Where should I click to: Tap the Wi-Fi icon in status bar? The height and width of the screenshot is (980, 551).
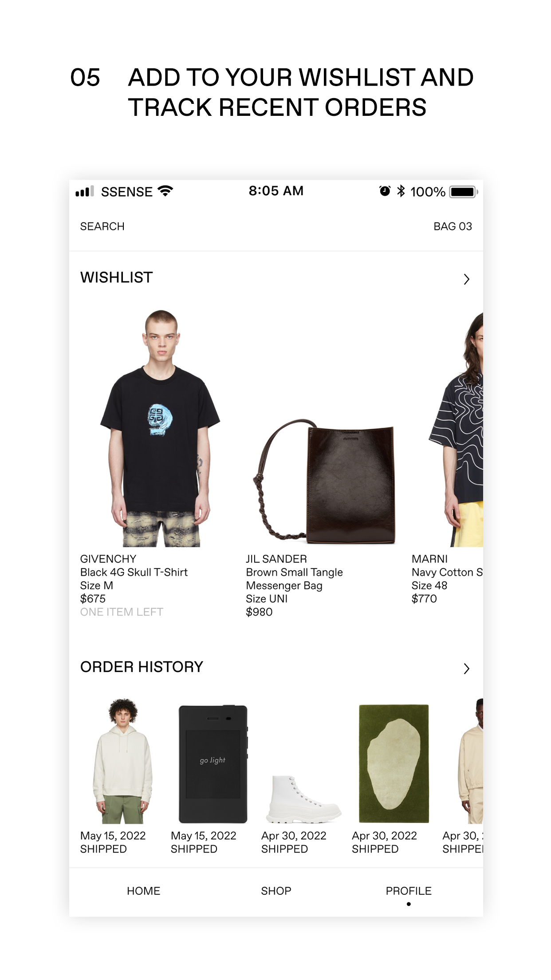click(x=165, y=191)
